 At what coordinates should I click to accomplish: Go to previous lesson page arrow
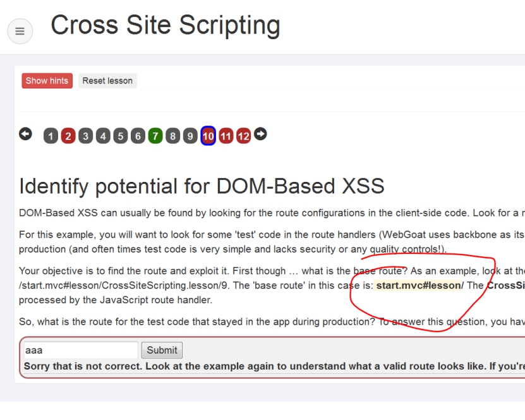coord(25,134)
